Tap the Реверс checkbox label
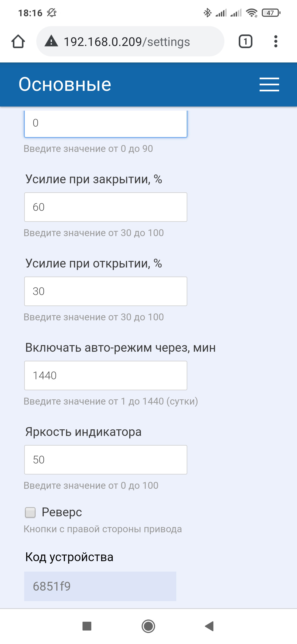 pos(62,512)
